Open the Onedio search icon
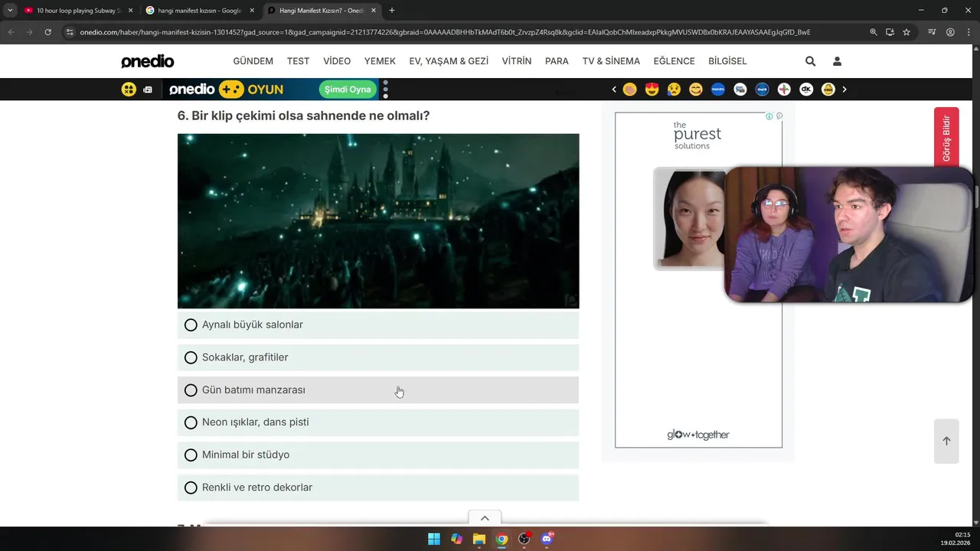Image resolution: width=980 pixels, height=551 pixels. (810, 61)
